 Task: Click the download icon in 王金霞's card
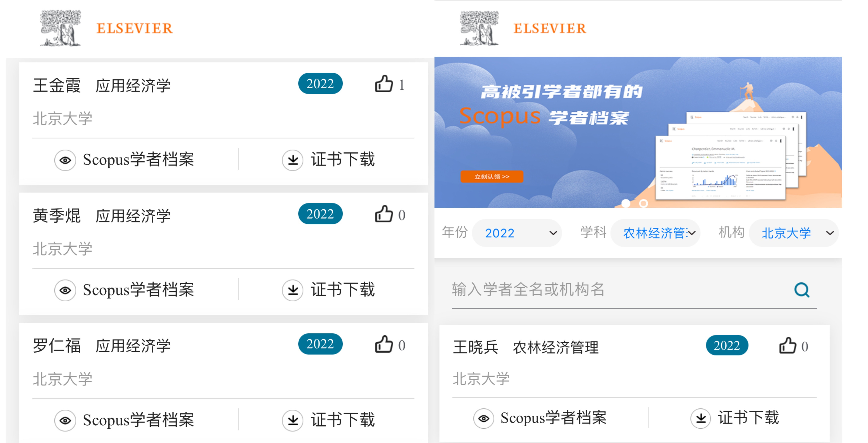[292, 160]
